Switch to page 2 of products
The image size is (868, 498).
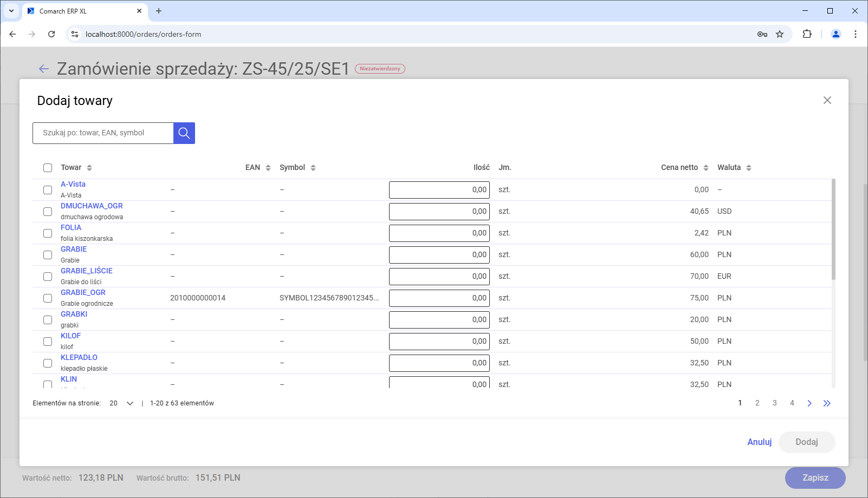click(x=757, y=403)
